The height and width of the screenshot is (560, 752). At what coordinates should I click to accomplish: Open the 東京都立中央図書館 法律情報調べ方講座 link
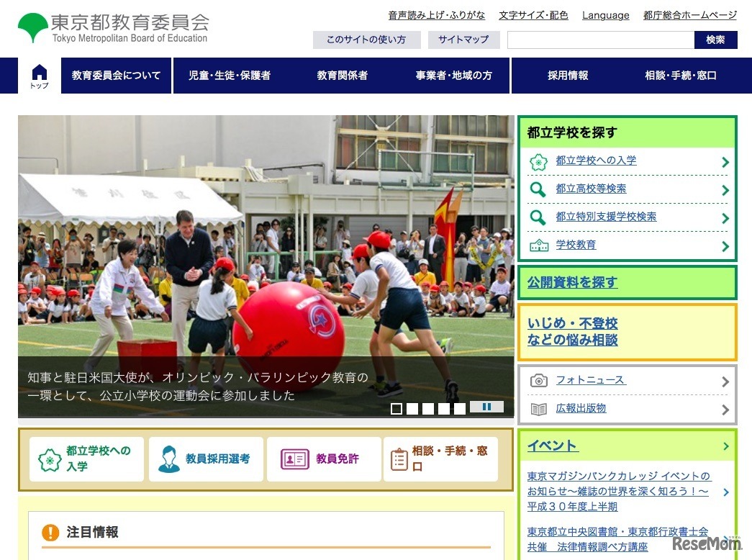[617, 539]
